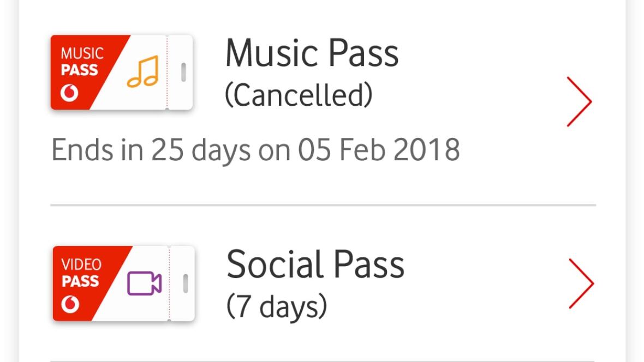Click the orange music note icon
This screenshot has width=644, height=362.
click(142, 71)
